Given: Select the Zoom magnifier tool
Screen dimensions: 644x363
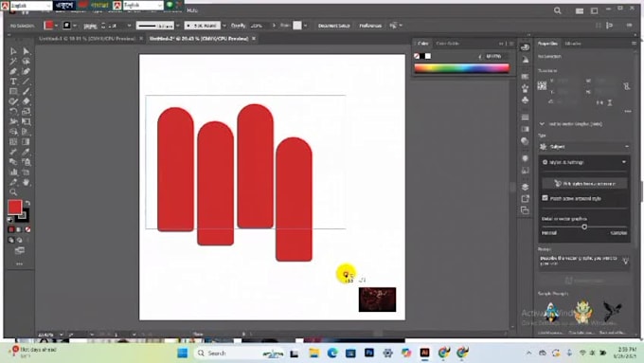Looking at the screenshot, I should tap(13, 192).
